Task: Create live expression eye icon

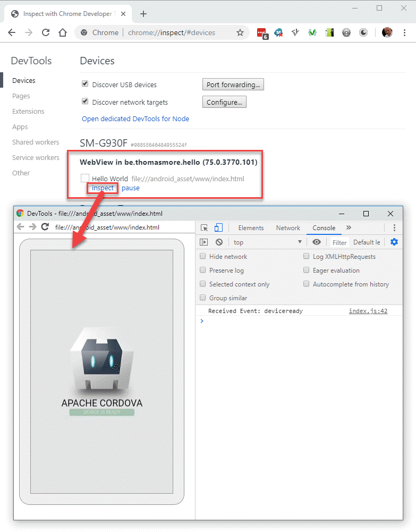Action: tap(317, 242)
